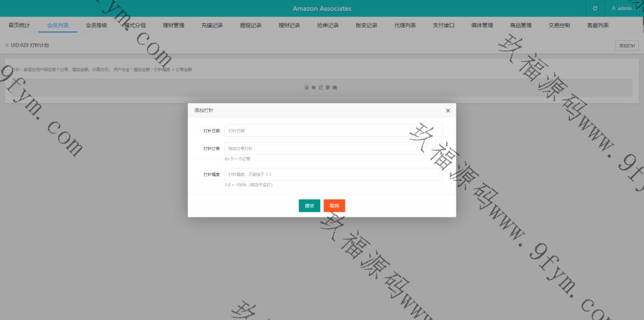
Task: Click into the 打针订单 order field
Action: 333,148
